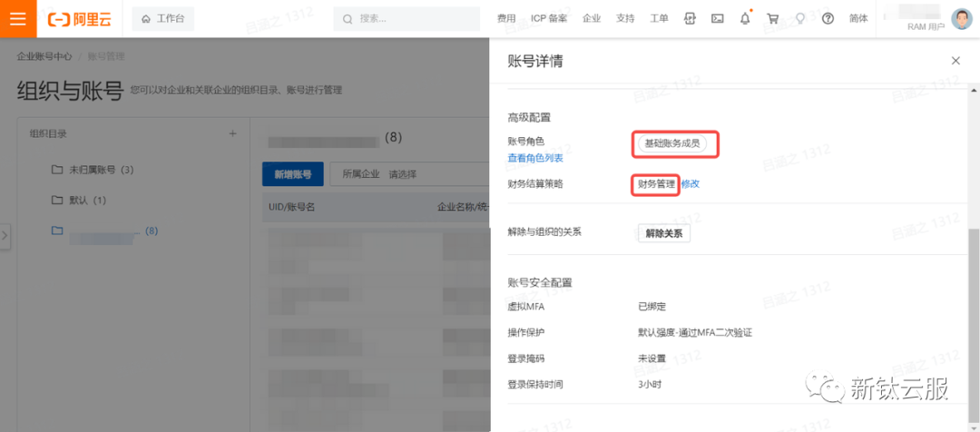Viewport: 980px width, 432px height.
Task: Click the 已绑定 MFA status text
Action: coord(652,307)
